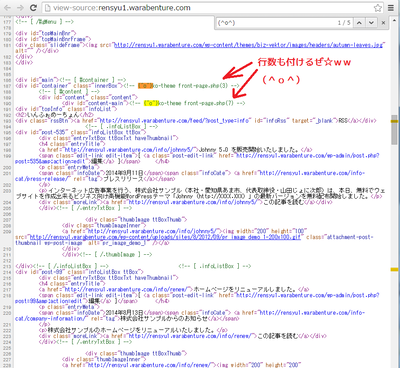
Task: Open the autumn-leaves.jpg image link
Action: (249, 45)
